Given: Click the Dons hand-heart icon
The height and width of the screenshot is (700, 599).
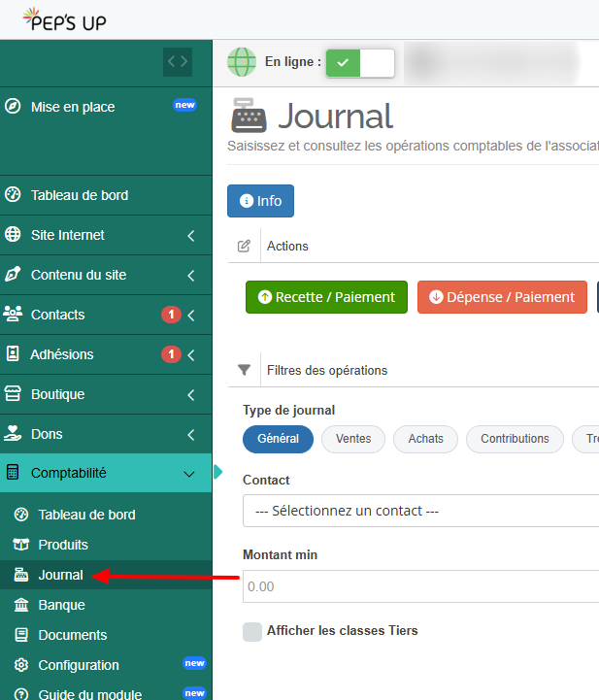Looking at the screenshot, I should pyautogui.click(x=13, y=434).
